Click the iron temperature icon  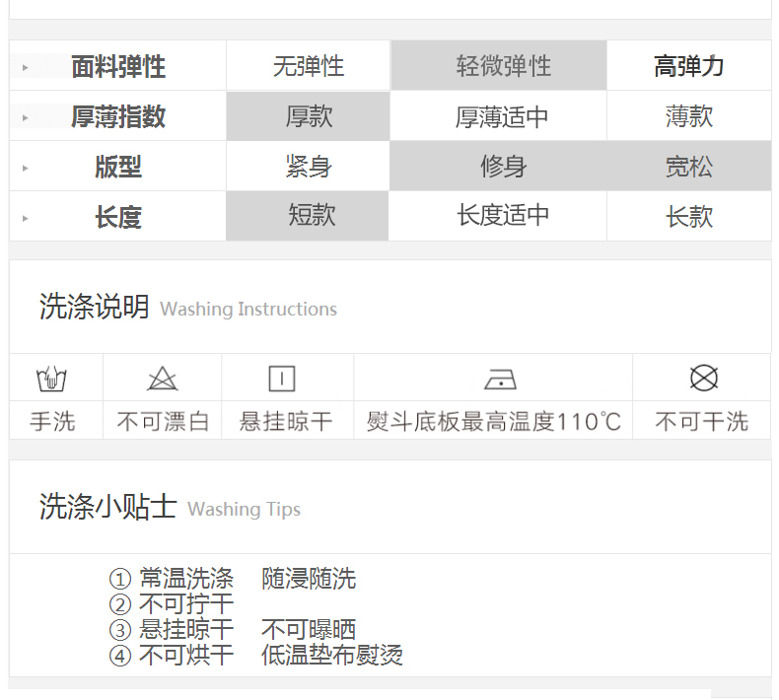(500, 379)
